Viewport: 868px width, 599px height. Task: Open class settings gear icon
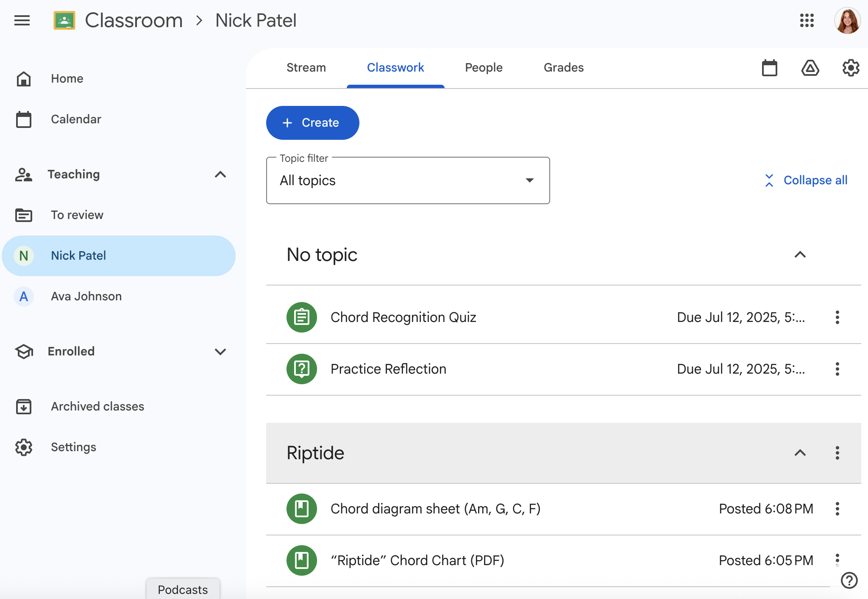tap(850, 68)
